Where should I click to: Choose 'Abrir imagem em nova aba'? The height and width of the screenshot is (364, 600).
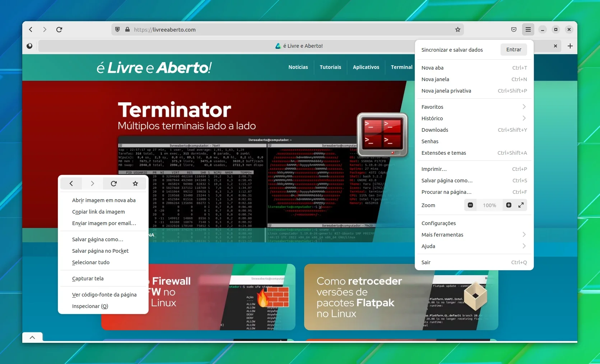point(103,200)
